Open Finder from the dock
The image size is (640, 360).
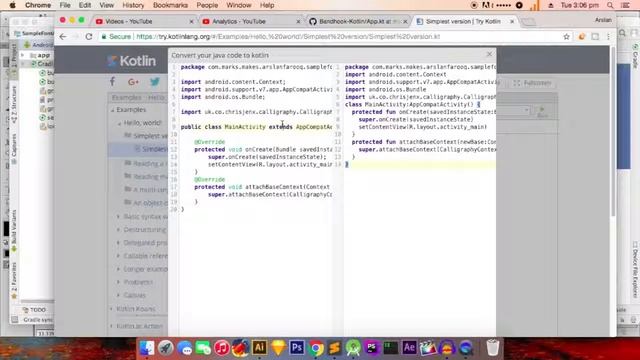coord(147,348)
